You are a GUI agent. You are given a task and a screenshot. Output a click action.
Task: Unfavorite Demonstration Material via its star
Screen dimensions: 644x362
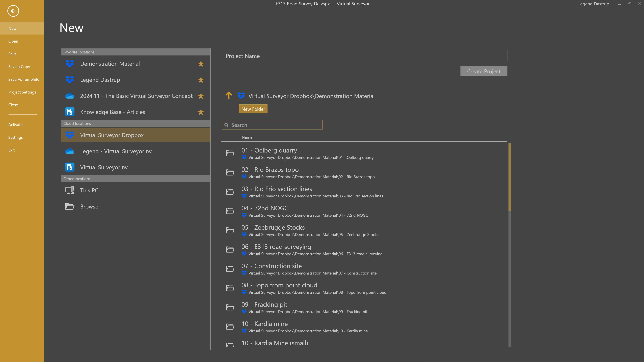tap(201, 64)
